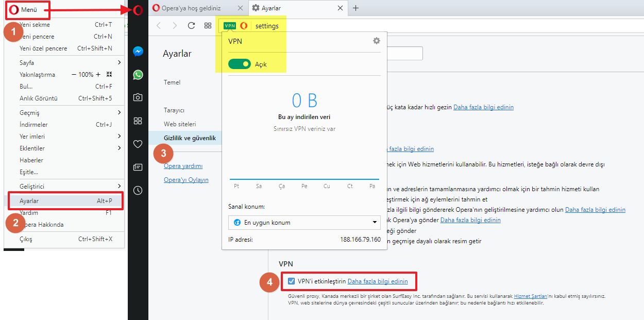This screenshot has height=320, width=644.
Task: Open Haberler from the menu
Action: pyautogui.click(x=64, y=160)
